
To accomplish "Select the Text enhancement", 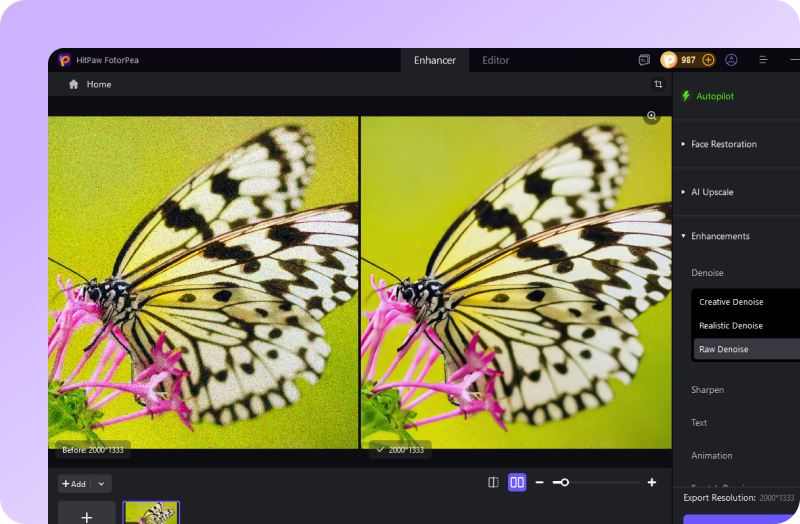I will pyautogui.click(x=699, y=422).
